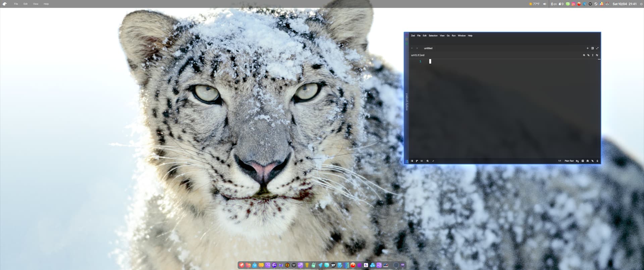Open the Plain Text language selector

tap(569, 161)
